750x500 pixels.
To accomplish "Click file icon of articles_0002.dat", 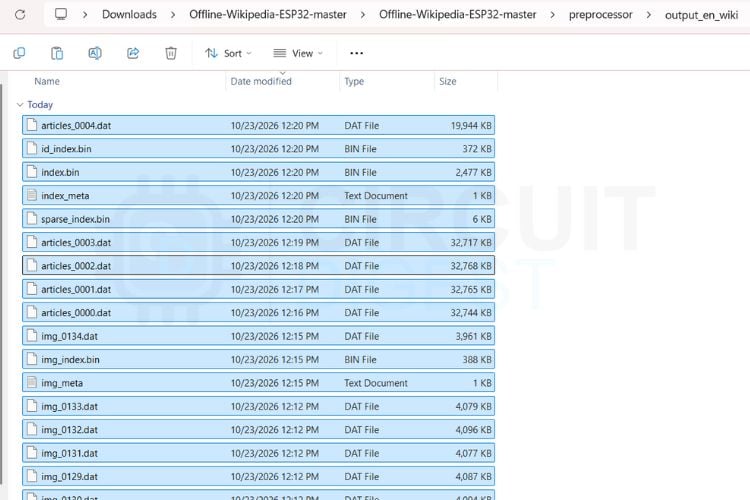I will [32, 266].
